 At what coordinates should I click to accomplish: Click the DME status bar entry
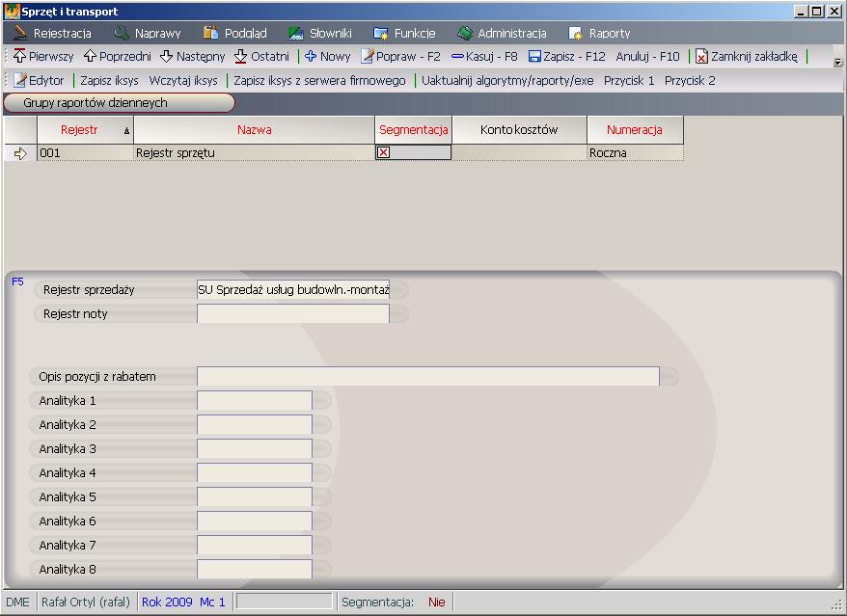coord(17,602)
